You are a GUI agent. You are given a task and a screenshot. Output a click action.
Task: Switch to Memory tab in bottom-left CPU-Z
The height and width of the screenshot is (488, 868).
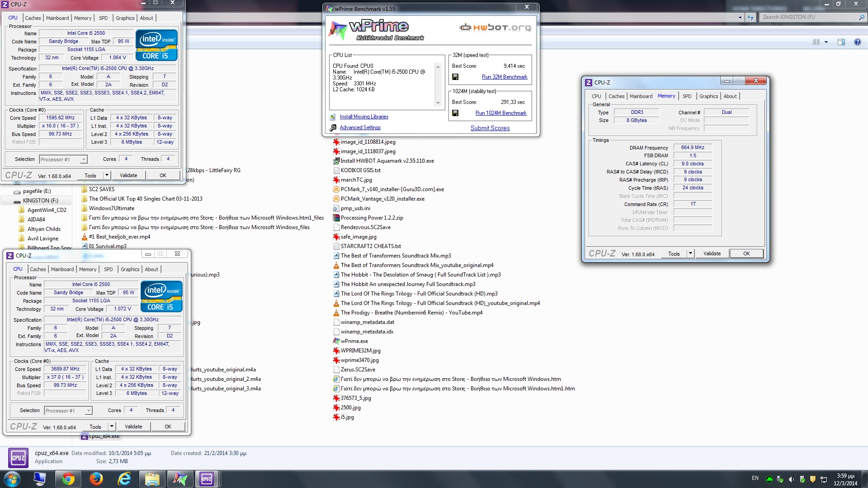point(88,269)
